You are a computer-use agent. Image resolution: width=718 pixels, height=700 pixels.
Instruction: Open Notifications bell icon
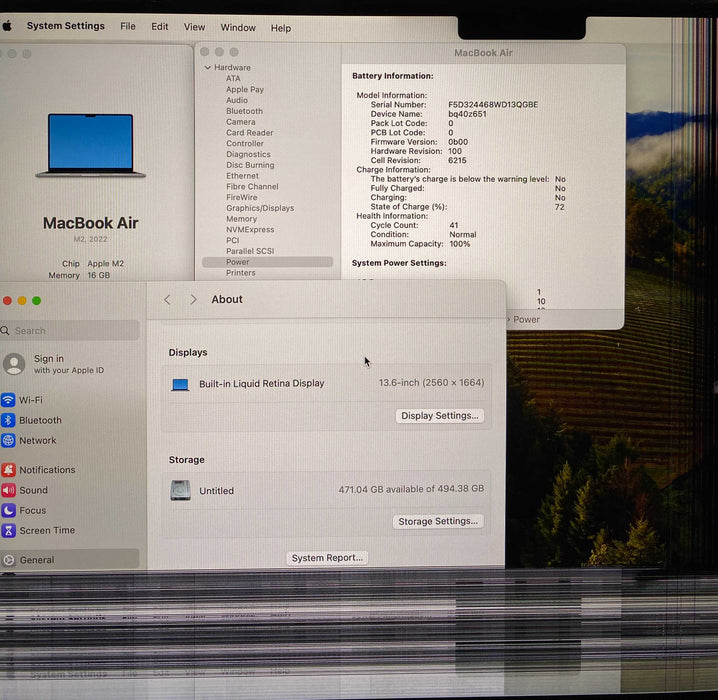click(8, 470)
